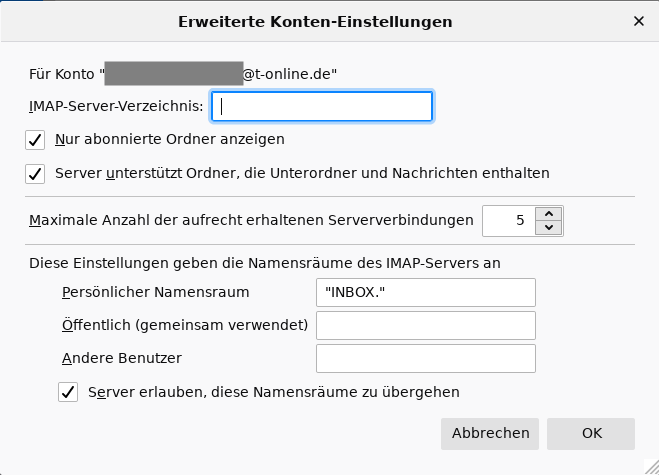Click the Persönlicher Namensraum label text
Screen dimensions: 659x475
tap(154, 292)
